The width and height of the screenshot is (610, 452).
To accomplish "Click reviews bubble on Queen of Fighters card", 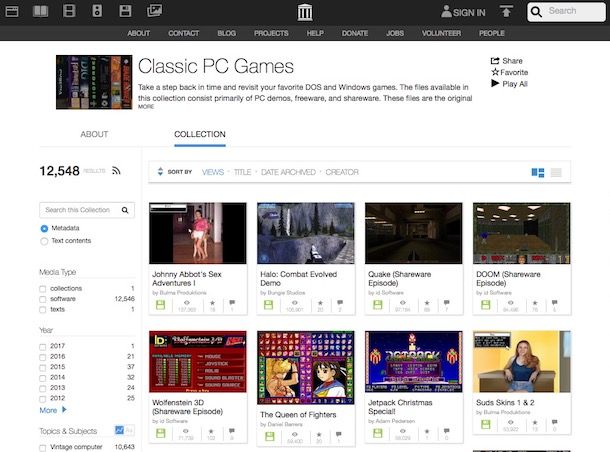I will tap(339, 434).
